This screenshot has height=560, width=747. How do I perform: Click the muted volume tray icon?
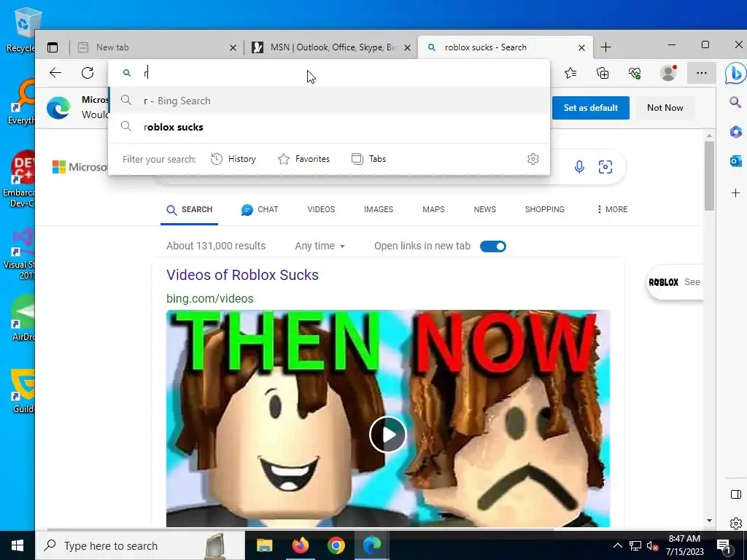point(652,545)
